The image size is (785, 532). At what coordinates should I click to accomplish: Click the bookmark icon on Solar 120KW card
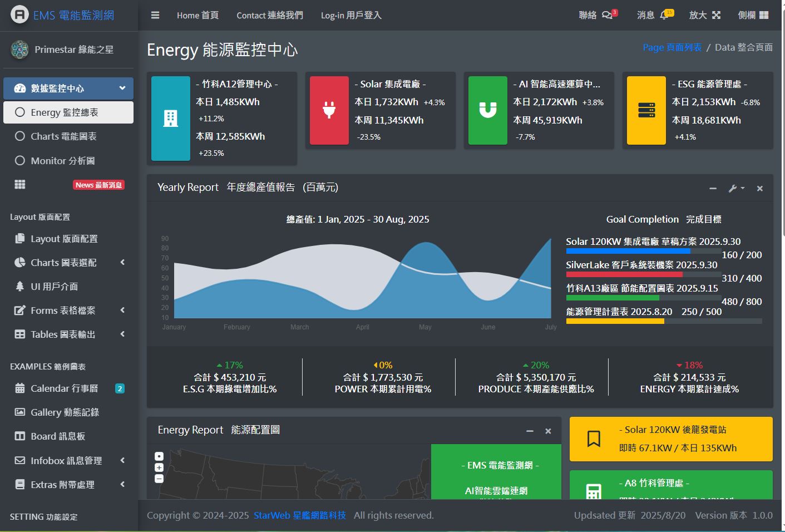coord(594,439)
